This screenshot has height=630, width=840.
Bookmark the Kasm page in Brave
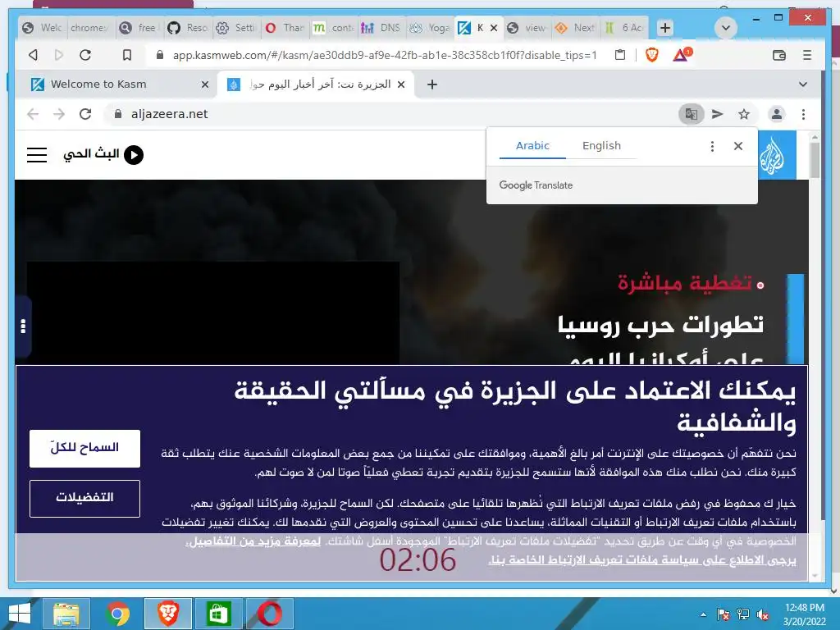[127, 55]
